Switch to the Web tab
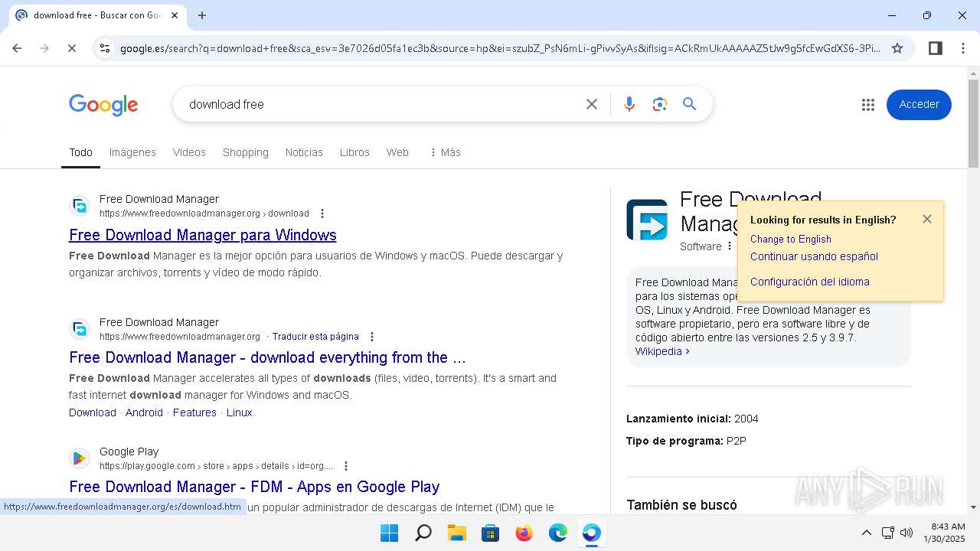 tap(397, 152)
